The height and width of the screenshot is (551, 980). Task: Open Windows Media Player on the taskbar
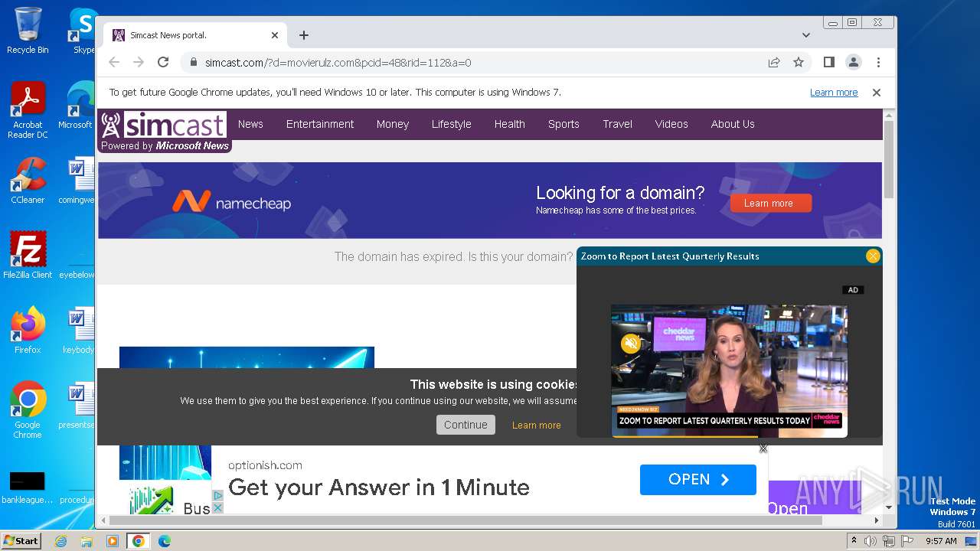pyautogui.click(x=113, y=541)
